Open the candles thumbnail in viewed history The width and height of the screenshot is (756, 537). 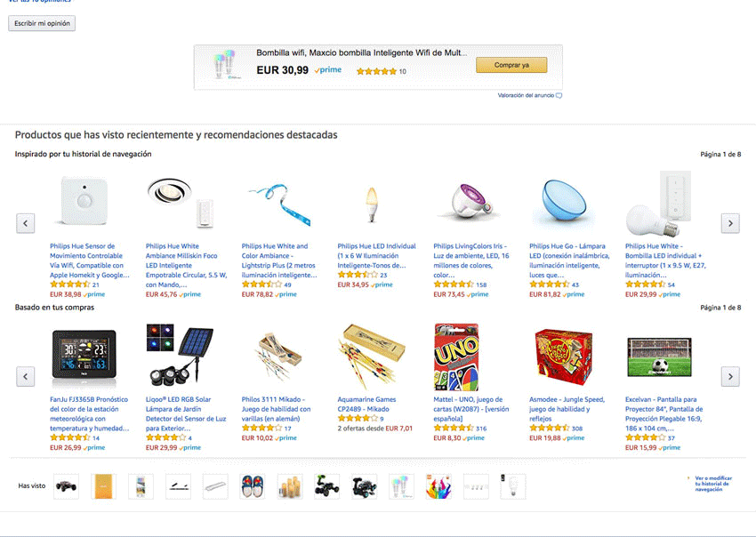pyautogui.click(x=290, y=486)
